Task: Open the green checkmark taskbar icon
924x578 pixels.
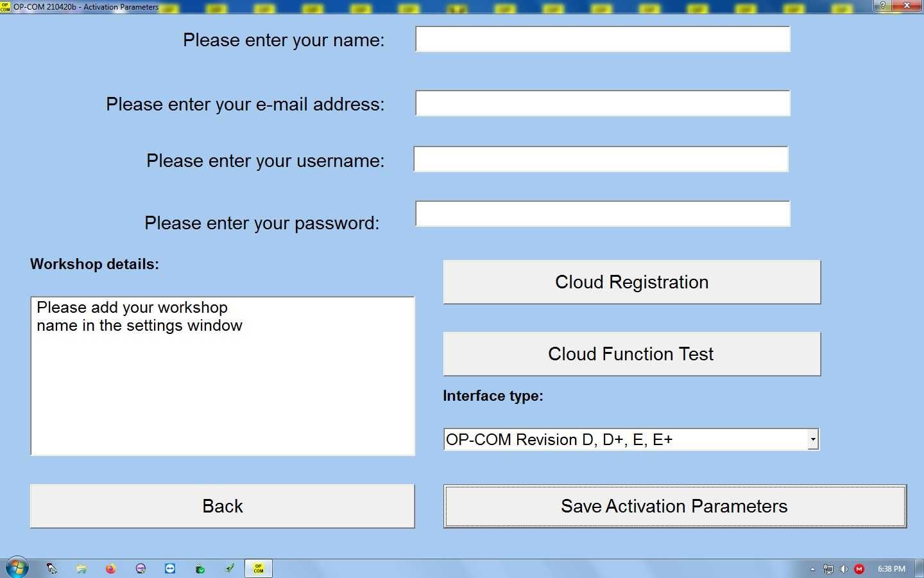Action: 229,568
